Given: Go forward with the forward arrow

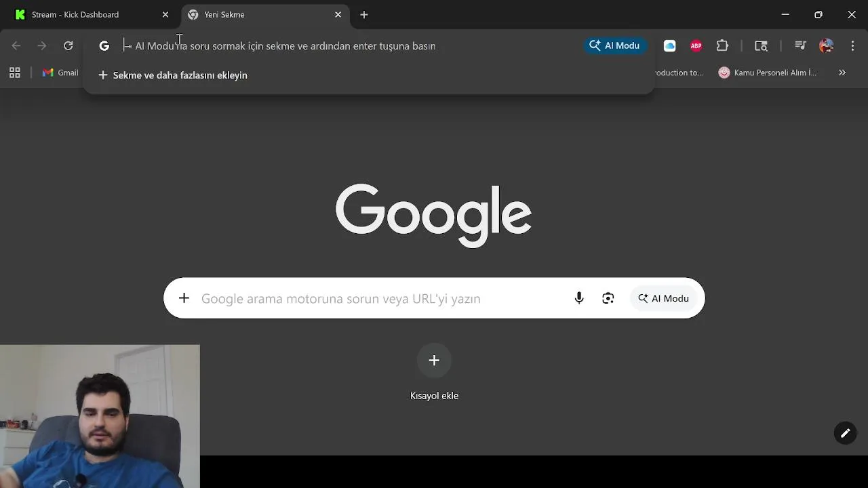Looking at the screenshot, I should coord(42,45).
